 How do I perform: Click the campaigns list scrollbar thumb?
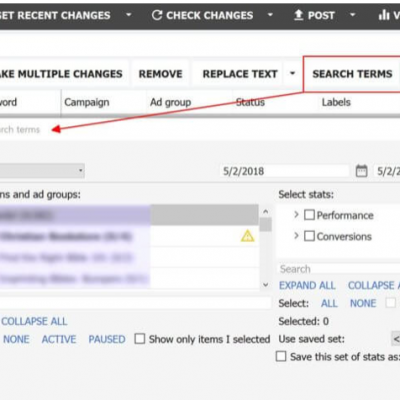[265, 224]
